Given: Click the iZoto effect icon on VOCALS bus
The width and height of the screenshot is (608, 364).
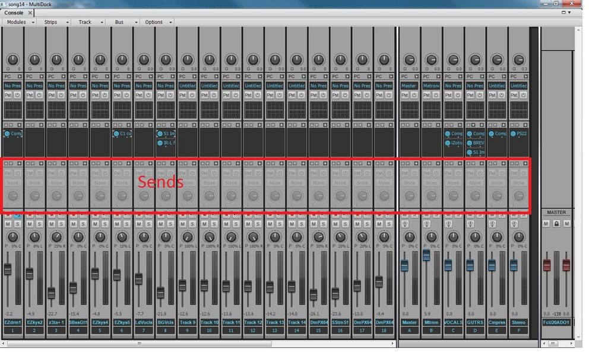Looking at the screenshot, I should pos(448,143).
